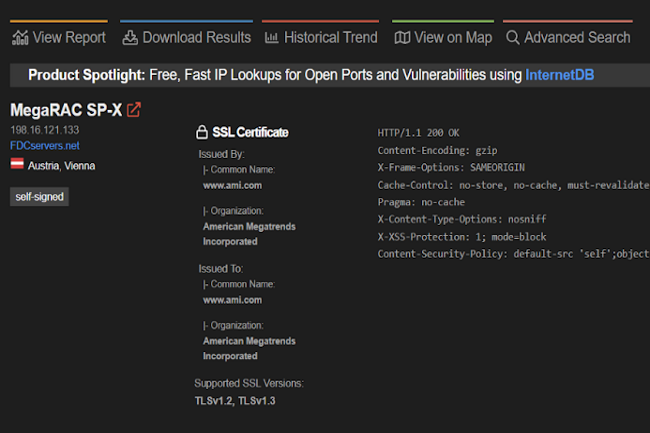The width and height of the screenshot is (650, 433).
Task: Click the IP address 198.16.121.133
Action: 44,130
